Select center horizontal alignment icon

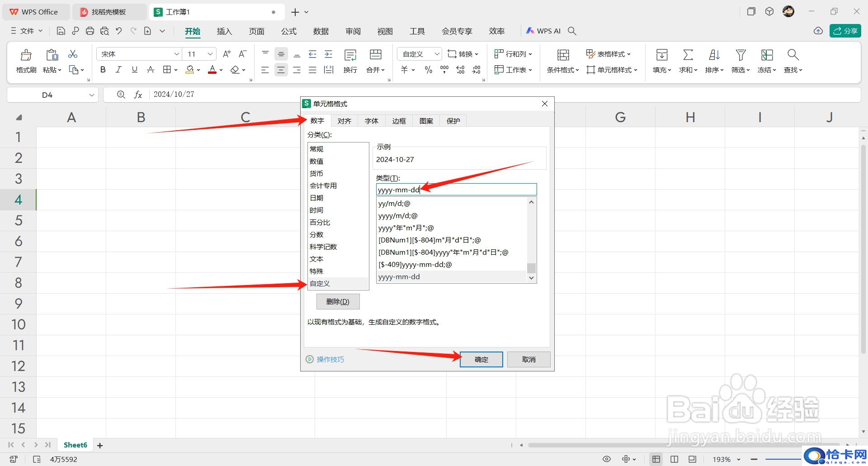[x=281, y=70]
